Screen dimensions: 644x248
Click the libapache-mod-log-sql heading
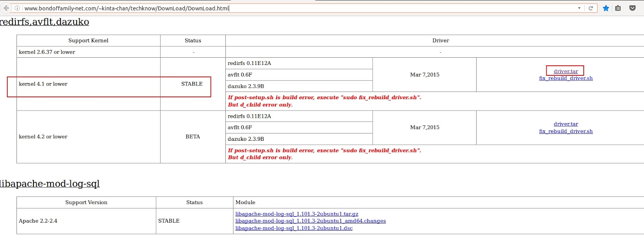pyautogui.click(x=50, y=184)
